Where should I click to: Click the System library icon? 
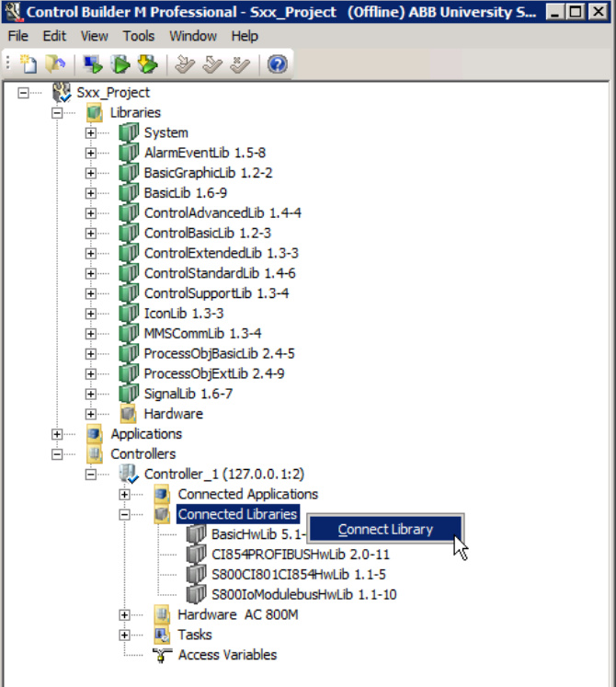coord(129,132)
